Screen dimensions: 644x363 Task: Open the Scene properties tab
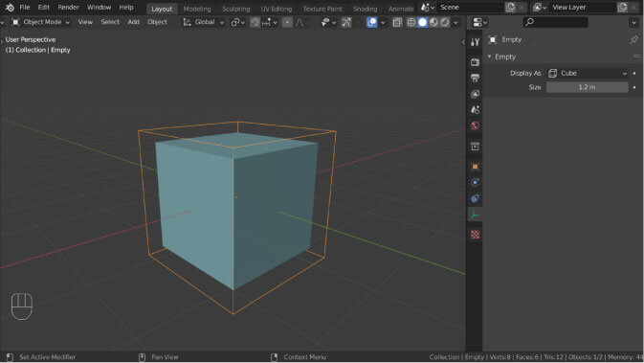click(476, 110)
